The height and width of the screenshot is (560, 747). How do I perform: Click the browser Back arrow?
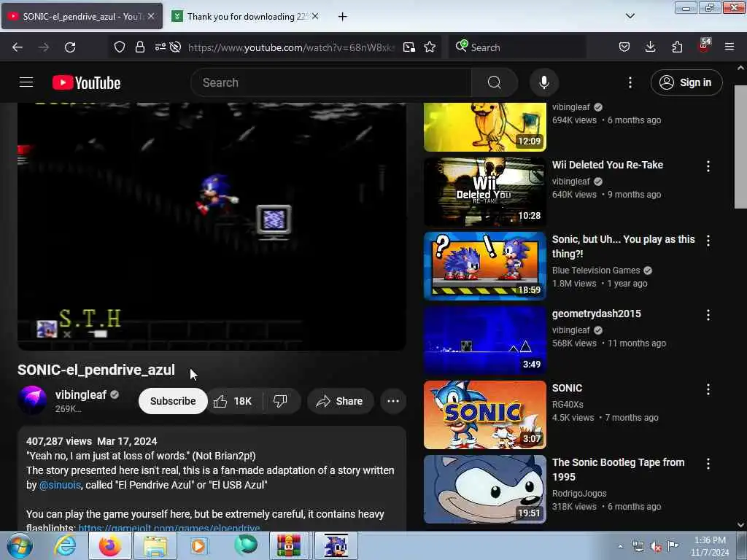coord(18,47)
